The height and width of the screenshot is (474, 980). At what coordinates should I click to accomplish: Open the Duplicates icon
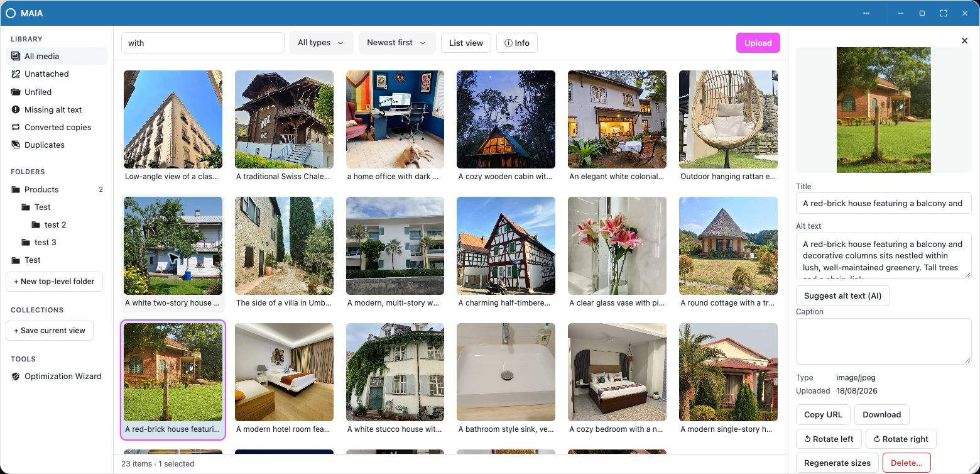coord(16,145)
